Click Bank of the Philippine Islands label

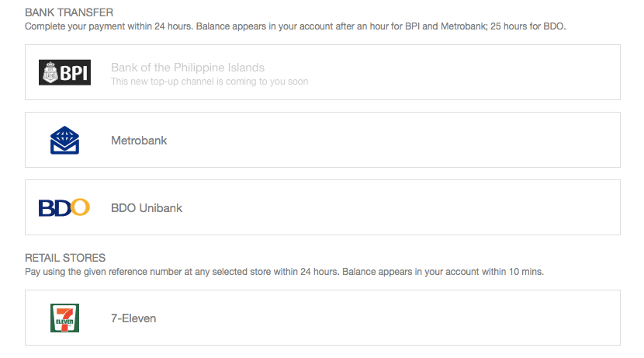[188, 68]
